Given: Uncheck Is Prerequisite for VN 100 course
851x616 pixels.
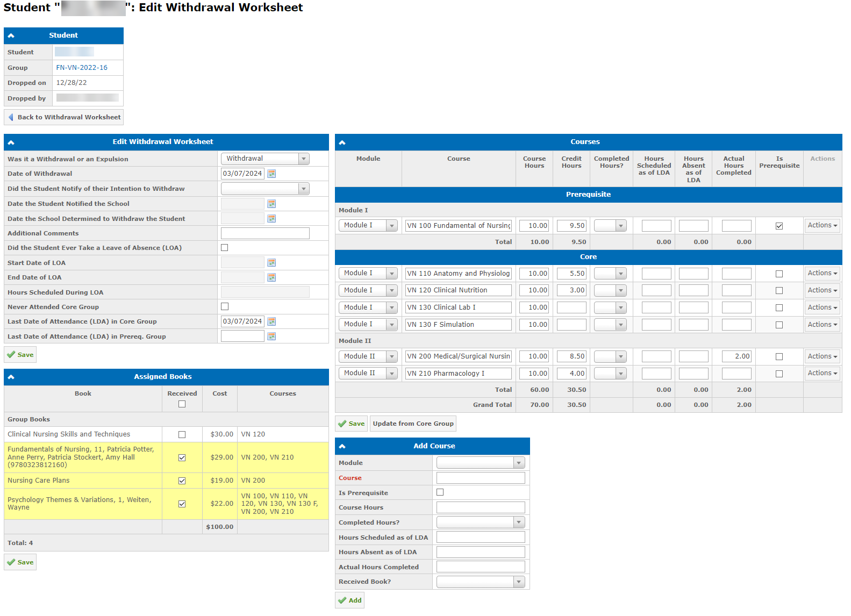Looking at the screenshot, I should point(780,226).
